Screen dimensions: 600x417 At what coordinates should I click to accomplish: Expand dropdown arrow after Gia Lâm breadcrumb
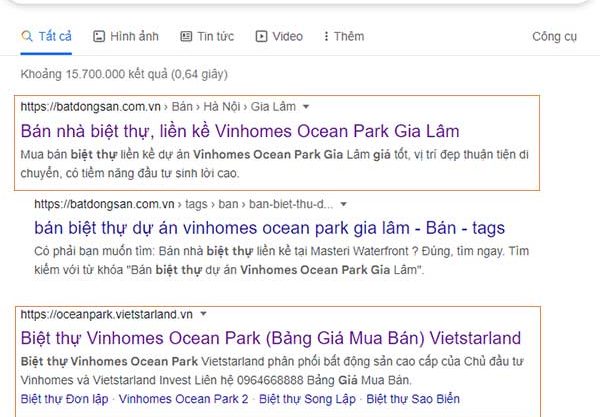[306, 107]
